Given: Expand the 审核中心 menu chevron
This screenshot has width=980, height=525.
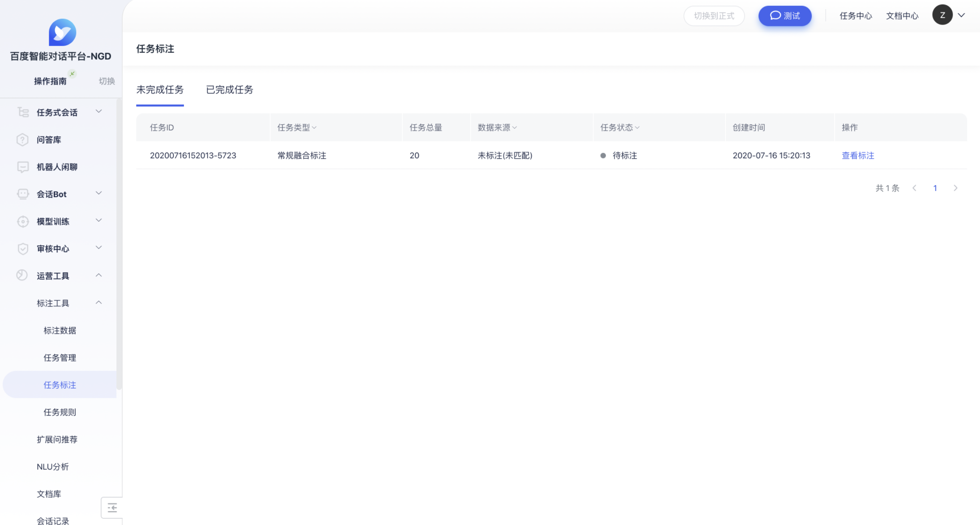Looking at the screenshot, I should point(99,248).
